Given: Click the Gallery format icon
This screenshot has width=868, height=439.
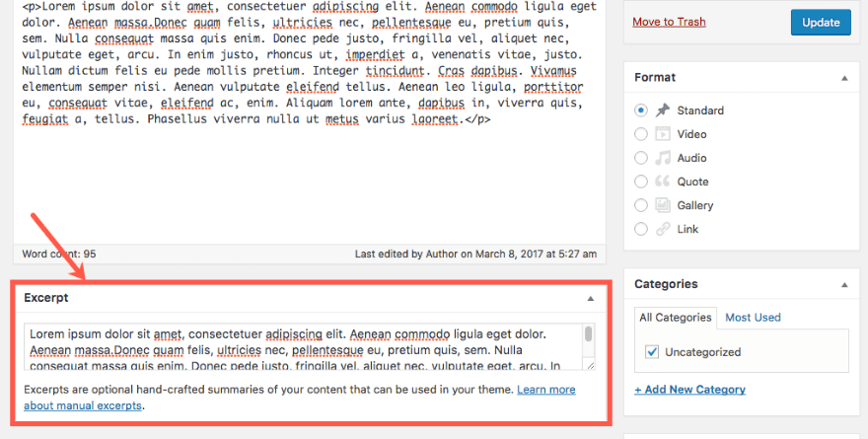Looking at the screenshot, I should 663,205.
